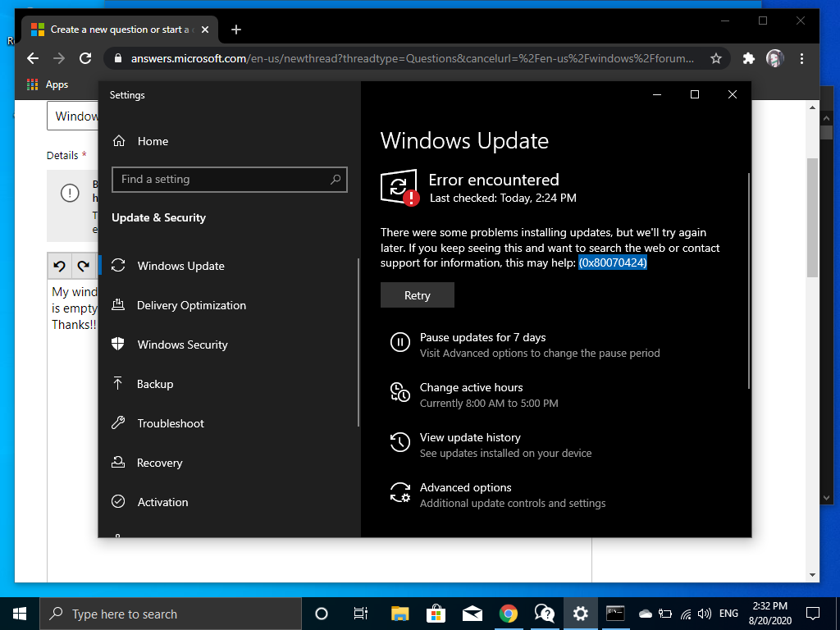Open View update history

point(470,438)
